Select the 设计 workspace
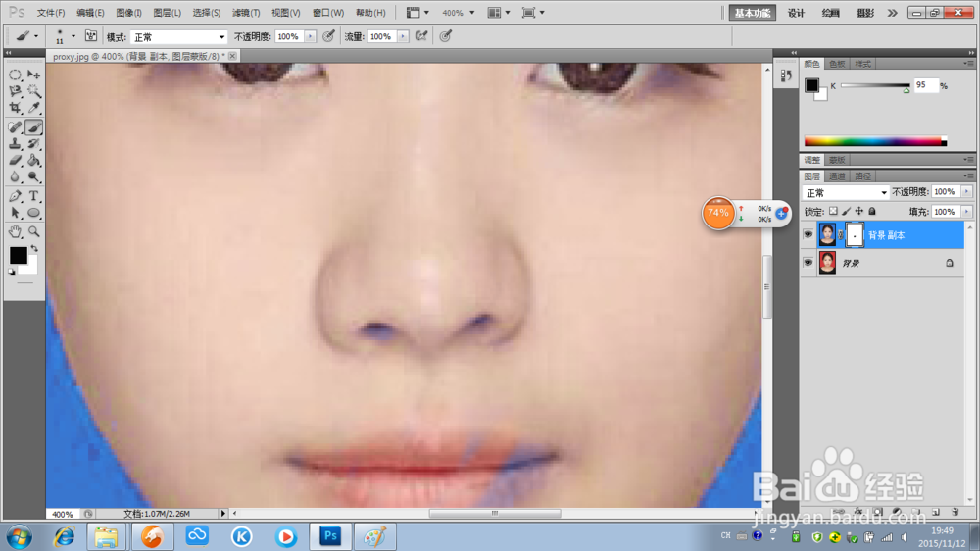Viewport: 980px width, 551px height. click(796, 13)
